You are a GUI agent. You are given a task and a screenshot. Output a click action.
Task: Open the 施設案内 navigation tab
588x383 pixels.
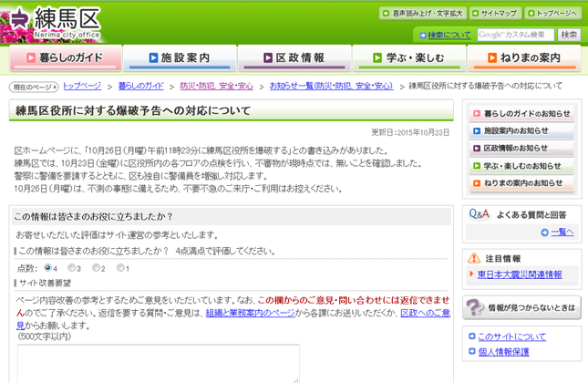coord(179,57)
